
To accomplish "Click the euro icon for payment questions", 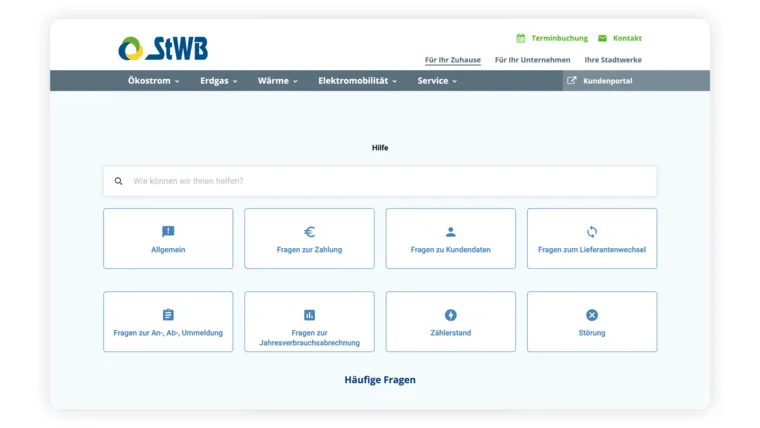I will 309,232.
